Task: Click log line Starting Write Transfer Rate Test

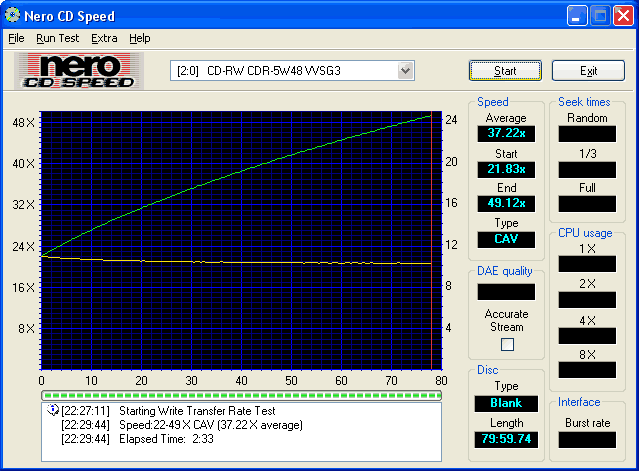Action: click(197, 411)
